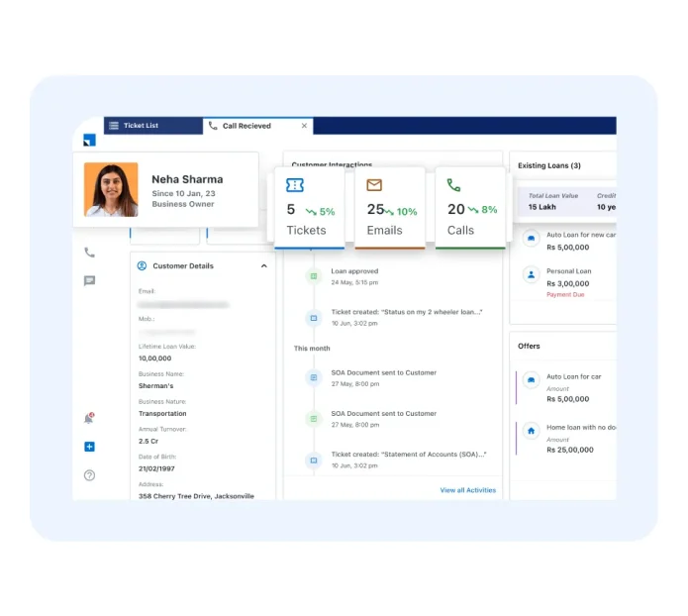Click the envelope icon on Emails card
Screen dimensions: 688x616
pos(374,185)
